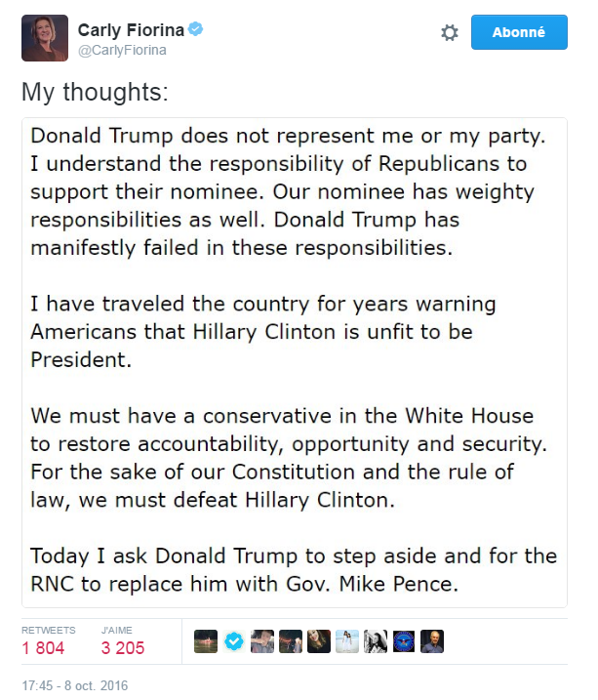Click the third avatar in the likers row

coord(263,641)
